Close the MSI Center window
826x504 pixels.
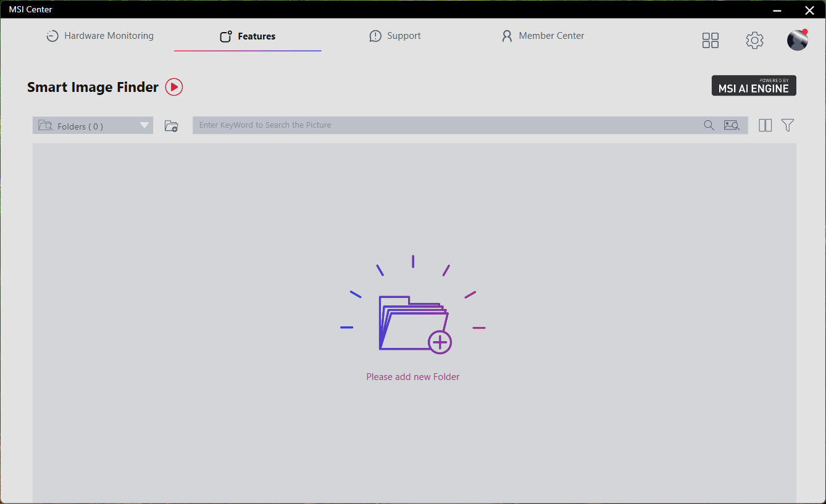pos(809,10)
